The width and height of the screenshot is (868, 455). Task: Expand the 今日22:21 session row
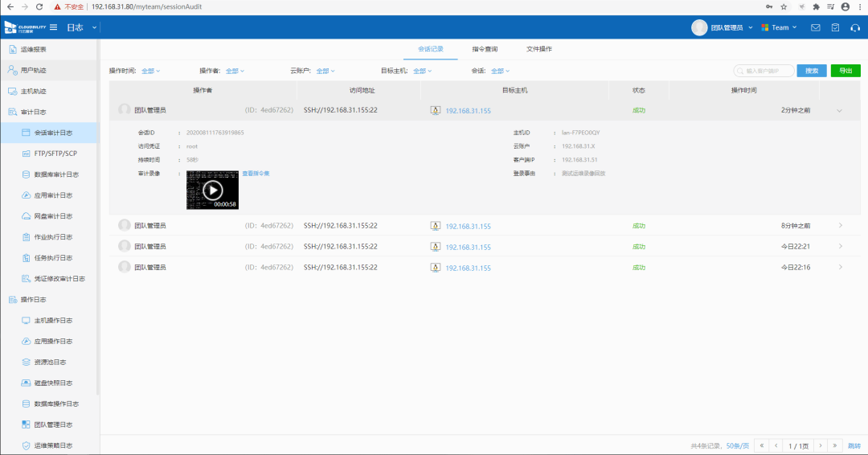click(841, 246)
